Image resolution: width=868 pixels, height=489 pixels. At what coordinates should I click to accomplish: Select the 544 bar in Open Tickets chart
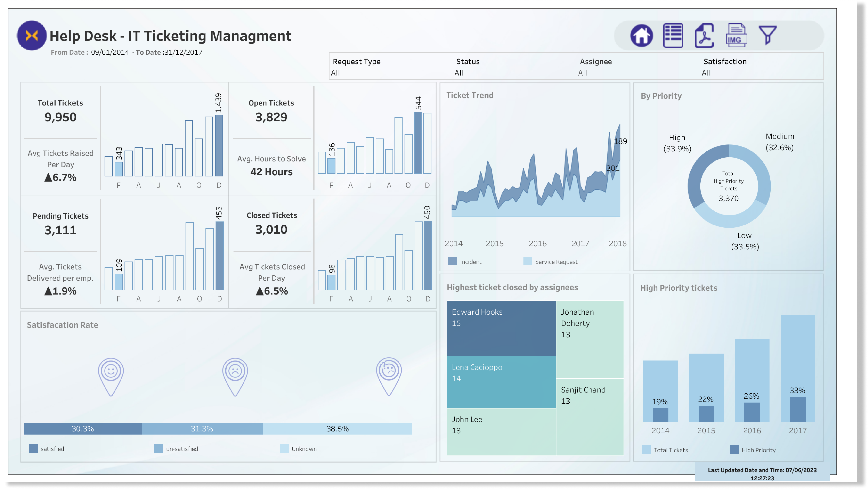418,143
